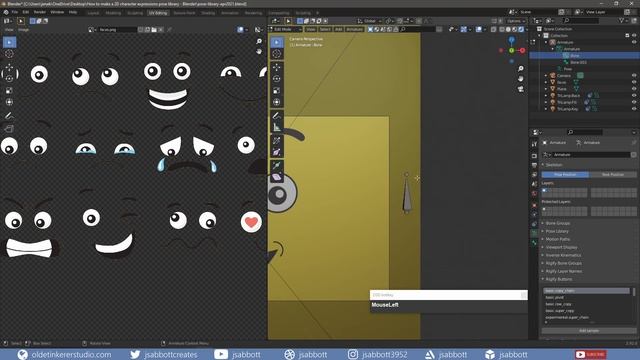Click the red X axis on gizmo

pyautogui.click(x=522, y=50)
